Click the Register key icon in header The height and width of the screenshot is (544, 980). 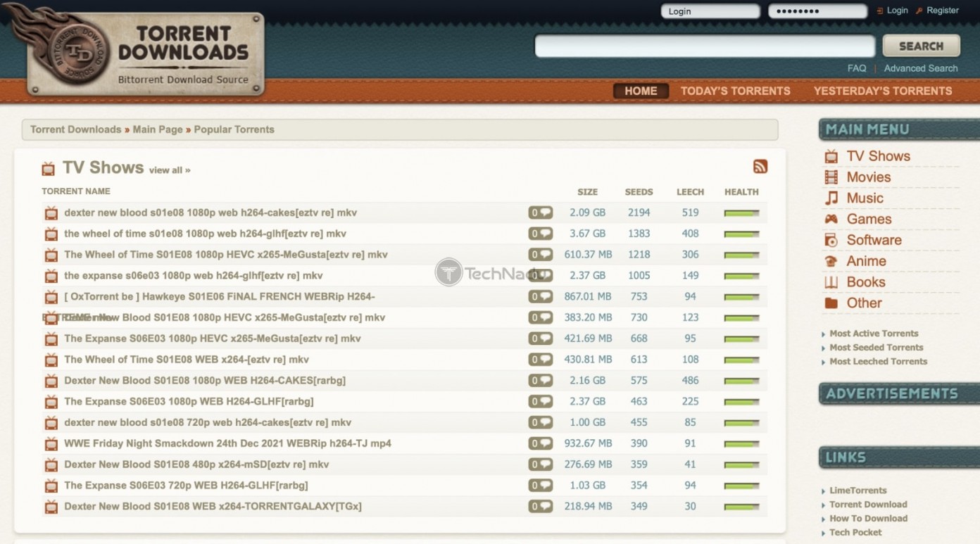[919, 11]
